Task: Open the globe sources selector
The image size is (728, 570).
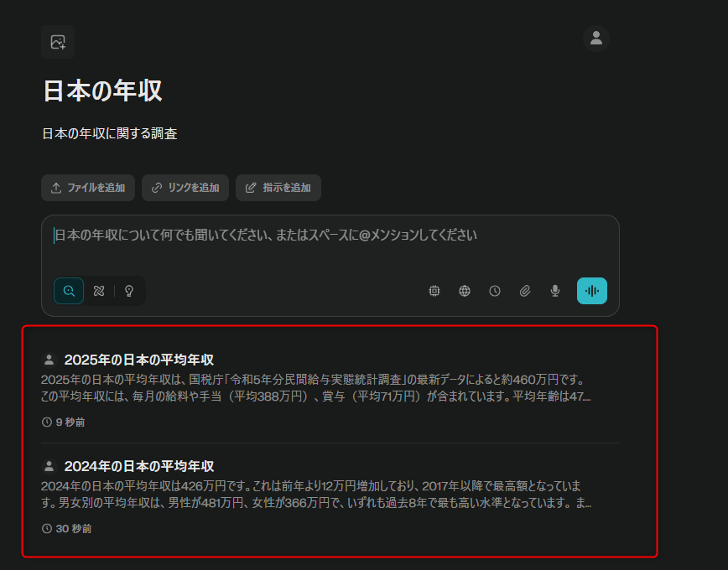Action: point(465,291)
